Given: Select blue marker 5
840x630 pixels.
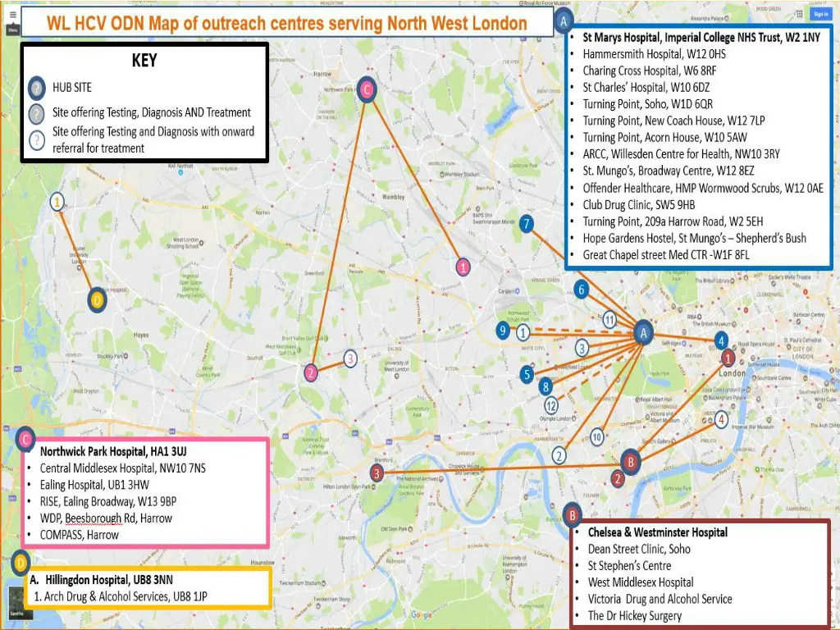Looking at the screenshot, I should (527, 374).
